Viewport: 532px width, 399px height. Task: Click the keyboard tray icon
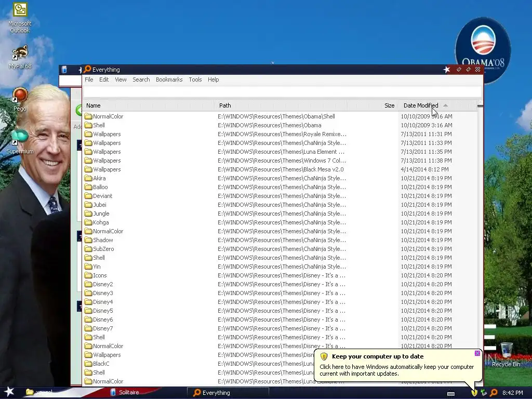pos(451,393)
